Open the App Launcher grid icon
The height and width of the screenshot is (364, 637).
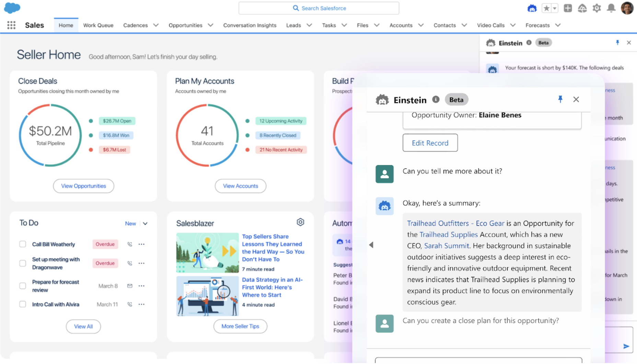(11, 25)
